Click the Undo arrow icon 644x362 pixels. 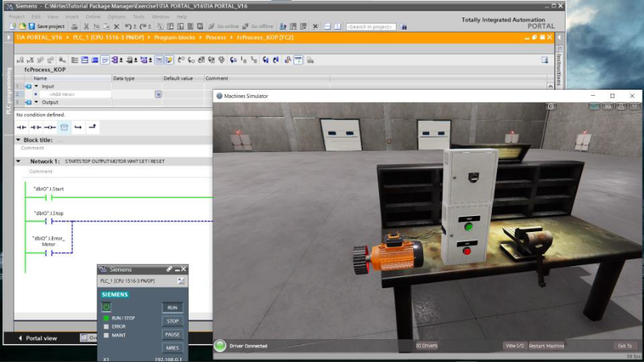pos(128,27)
